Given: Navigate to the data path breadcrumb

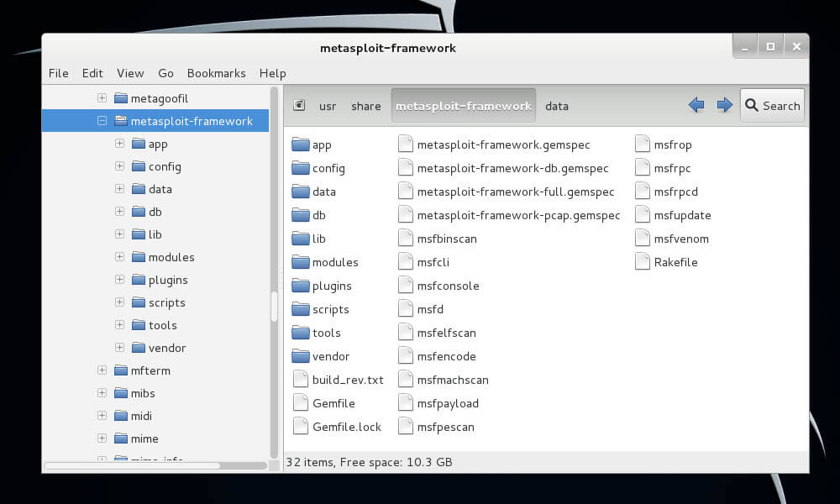Looking at the screenshot, I should (x=556, y=106).
